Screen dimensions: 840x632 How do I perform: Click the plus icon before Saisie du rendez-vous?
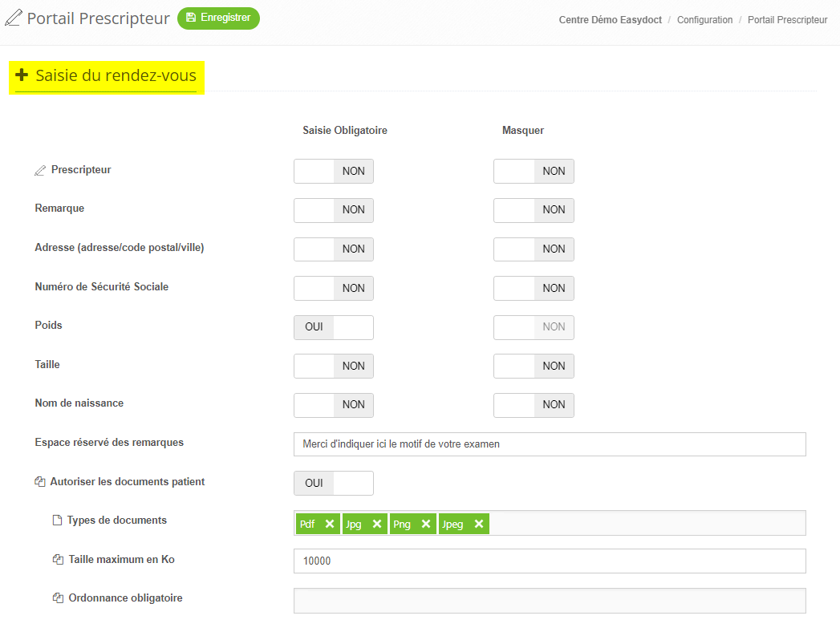tap(22, 75)
